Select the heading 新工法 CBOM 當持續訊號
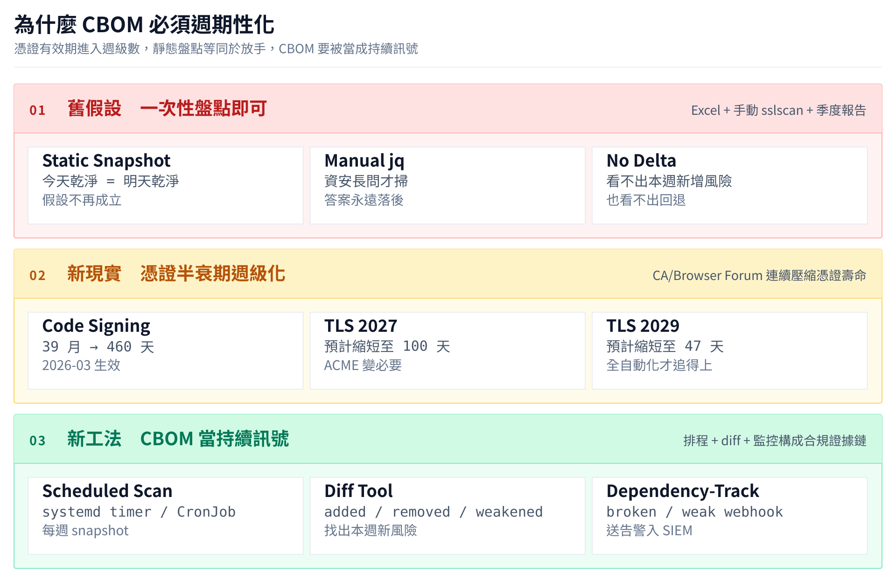The width and height of the screenshot is (896, 588). (178, 439)
